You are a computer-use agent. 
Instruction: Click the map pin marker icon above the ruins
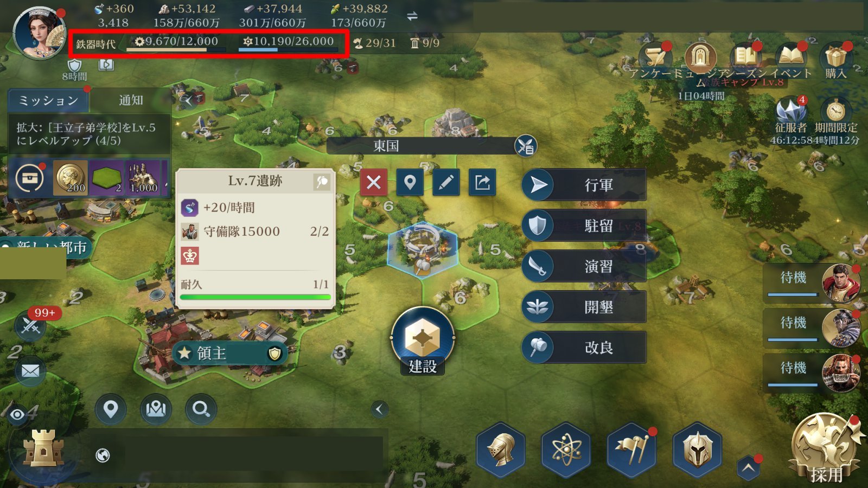pyautogui.click(x=410, y=182)
